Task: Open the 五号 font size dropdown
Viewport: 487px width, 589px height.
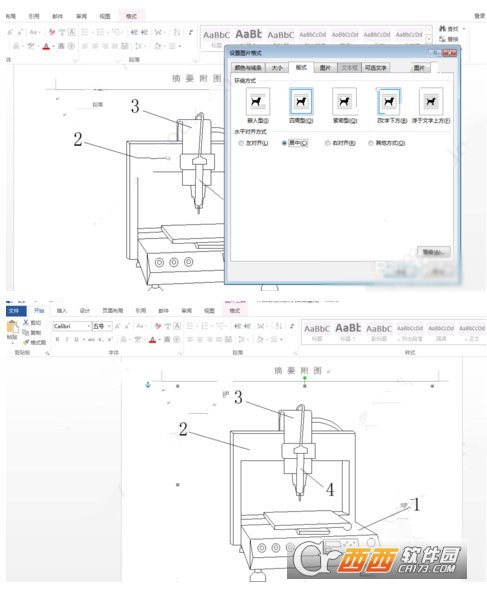Action: (x=109, y=326)
